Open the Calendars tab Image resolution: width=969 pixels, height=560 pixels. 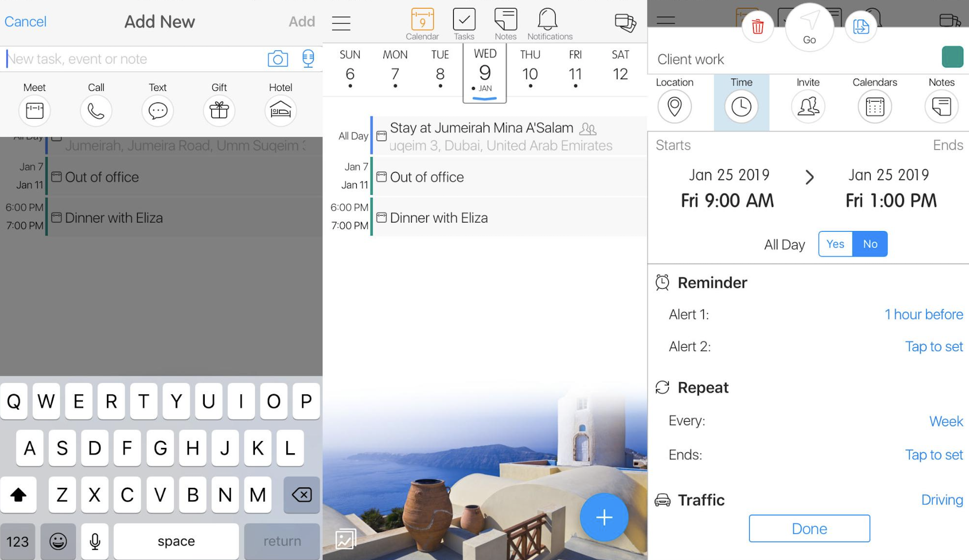coord(874,99)
